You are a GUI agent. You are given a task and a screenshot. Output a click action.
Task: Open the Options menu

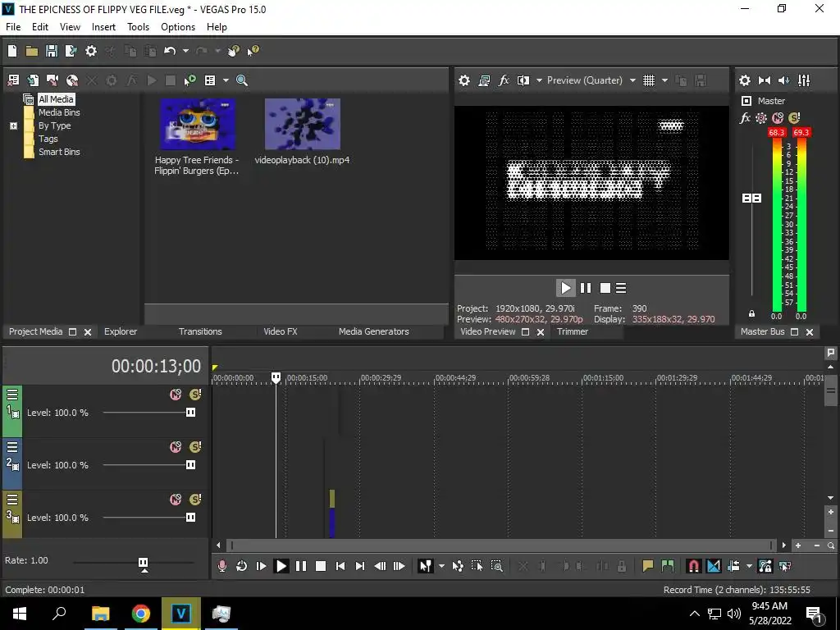pyautogui.click(x=178, y=27)
